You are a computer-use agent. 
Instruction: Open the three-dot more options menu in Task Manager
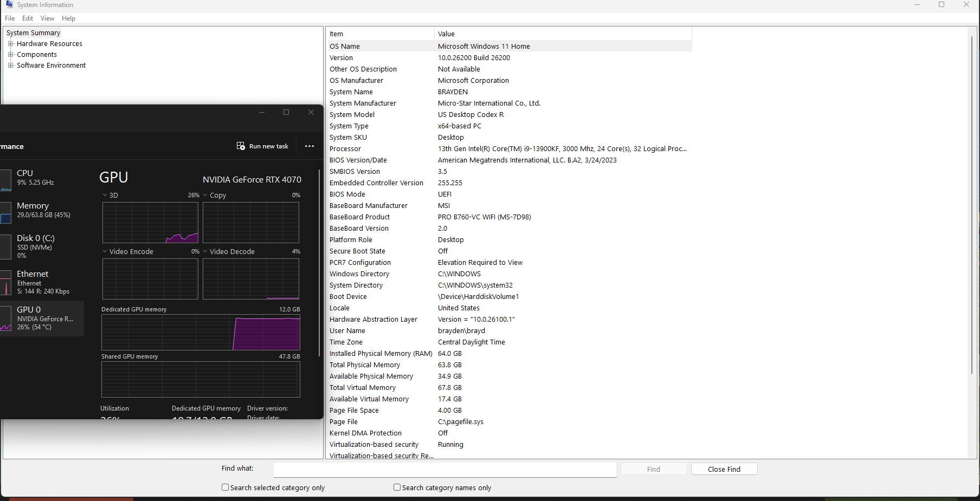click(x=310, y=146)
